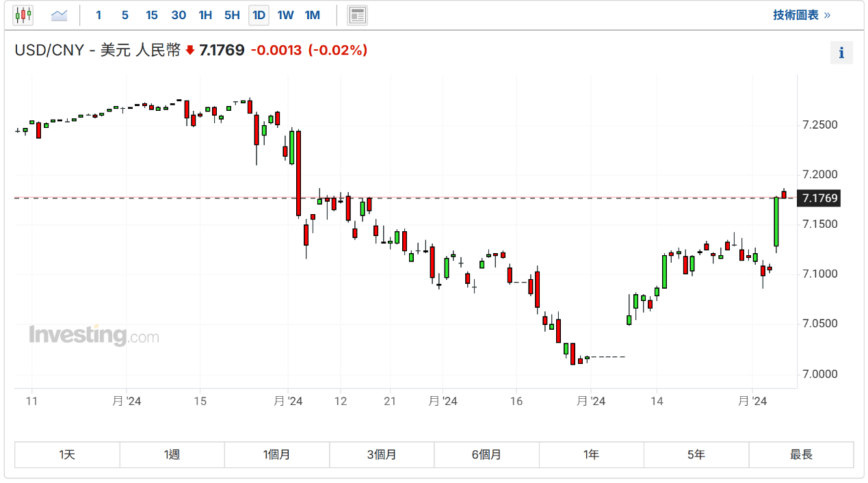The width and height of the screenshot is (868, 483).
Task: Click the news panel icon in toolbar
Action: pos(357,15)
